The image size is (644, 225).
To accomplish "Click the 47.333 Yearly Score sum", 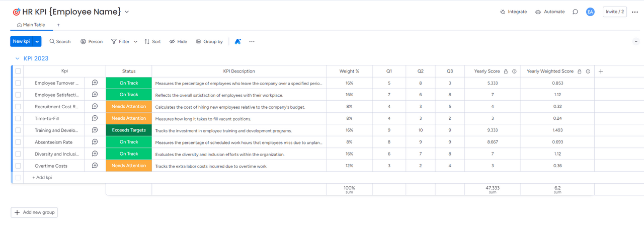I will (493, 190).
